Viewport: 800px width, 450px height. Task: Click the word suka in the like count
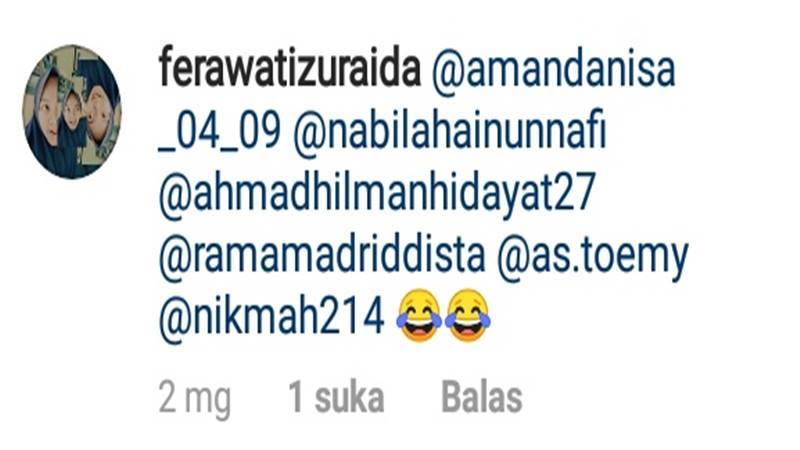pos(349,397)
